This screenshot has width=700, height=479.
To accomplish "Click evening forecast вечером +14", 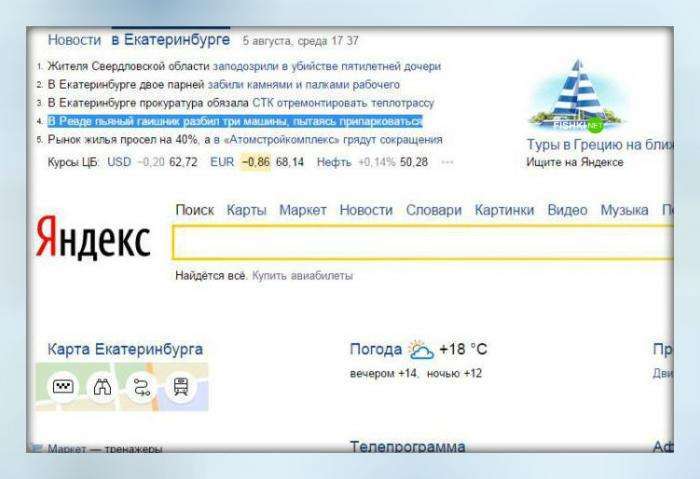I will [384, 373].
